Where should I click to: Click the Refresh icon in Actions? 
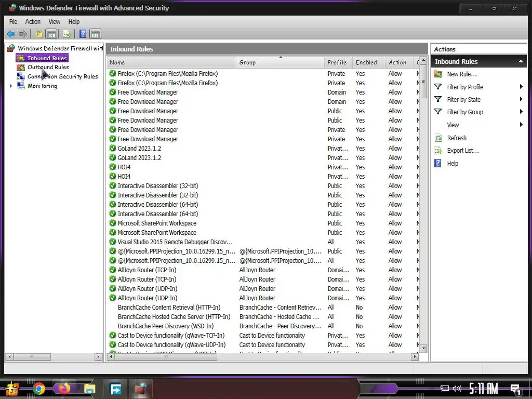click(x=438, y=138)
